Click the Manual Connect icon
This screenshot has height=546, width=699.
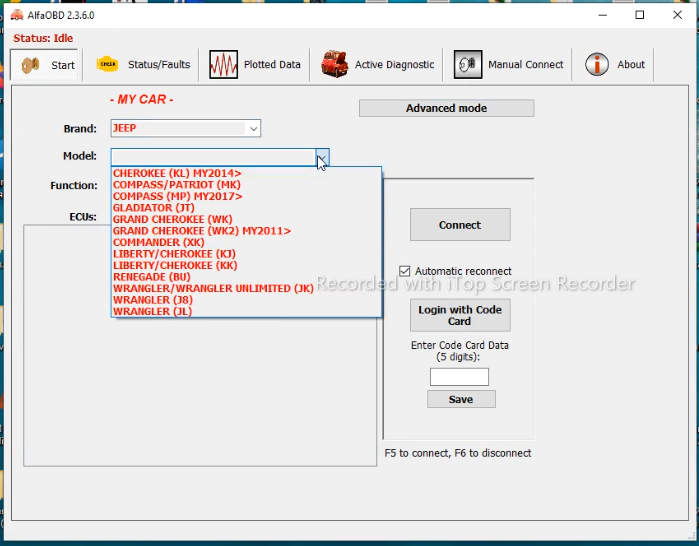(x=468, y=65)
